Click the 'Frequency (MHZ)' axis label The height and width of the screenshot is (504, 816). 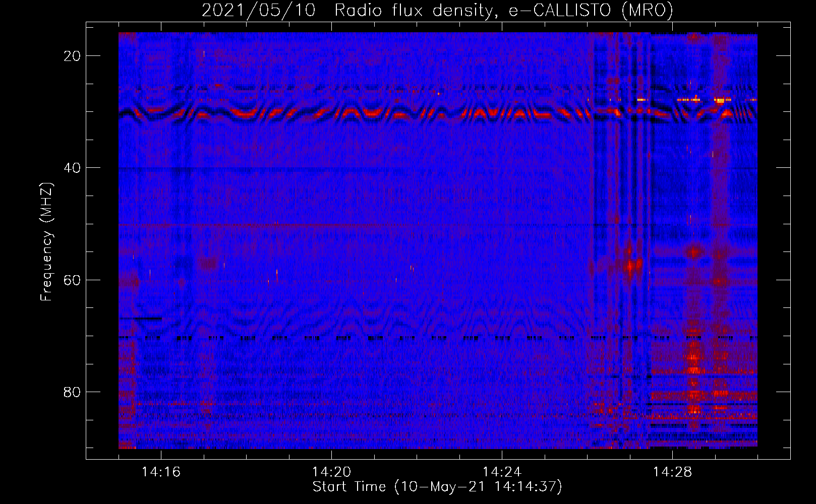46,242
